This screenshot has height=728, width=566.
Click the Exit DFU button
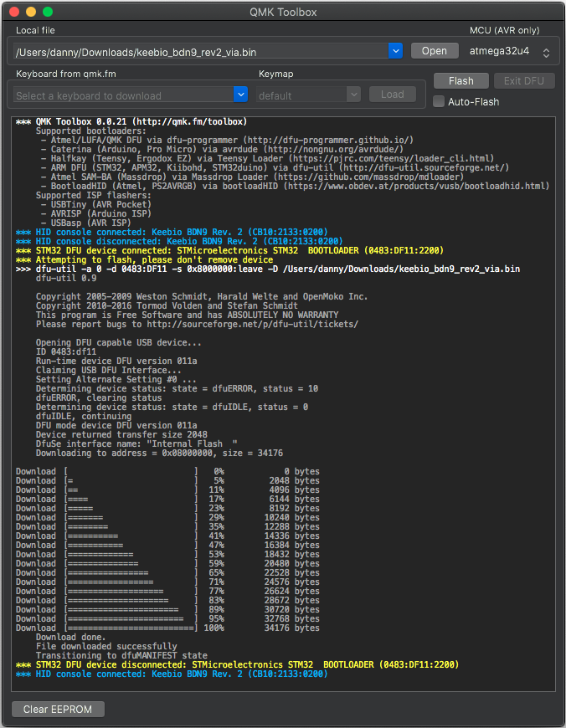coord(523,81)
